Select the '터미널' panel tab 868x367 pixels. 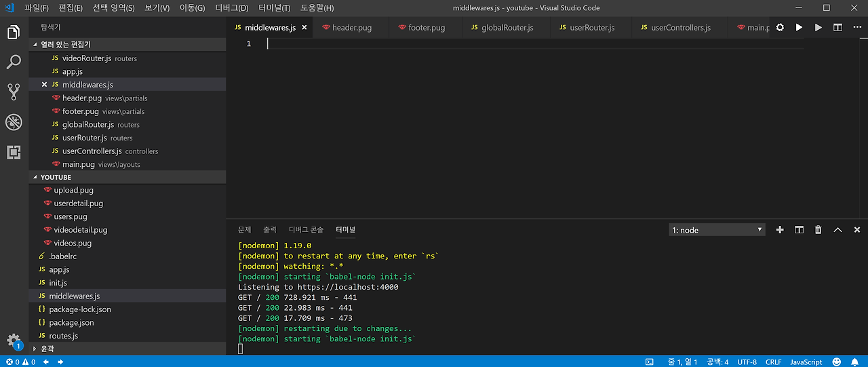pyautogui.click(x=345, y=230)
